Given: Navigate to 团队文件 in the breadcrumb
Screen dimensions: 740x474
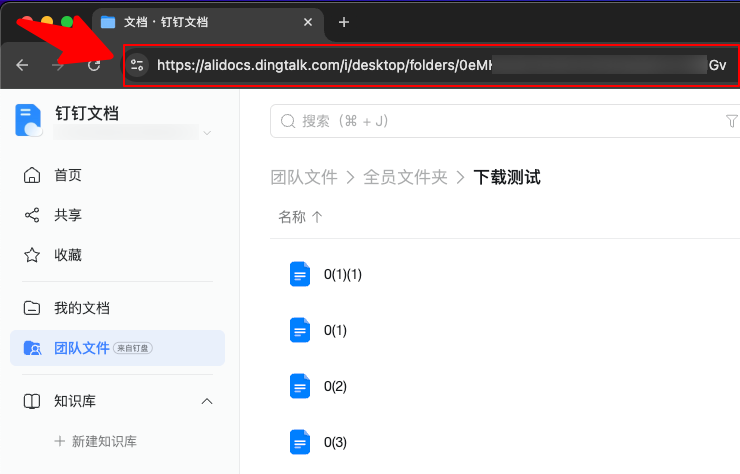Looking at the screenshot, I should click(x=304, y=177).
